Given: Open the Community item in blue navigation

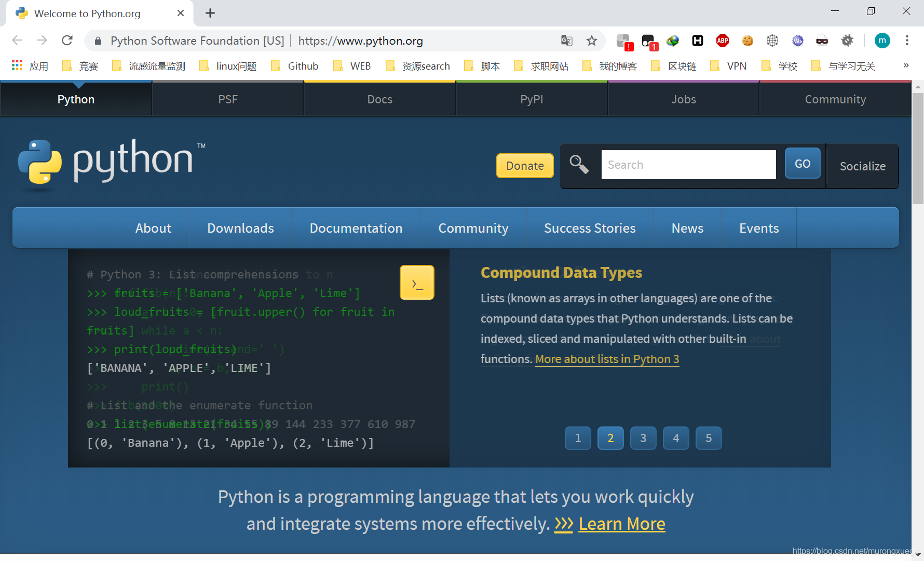Looking at the screenshot, I should pyautogui.click(x=473, y=228).
